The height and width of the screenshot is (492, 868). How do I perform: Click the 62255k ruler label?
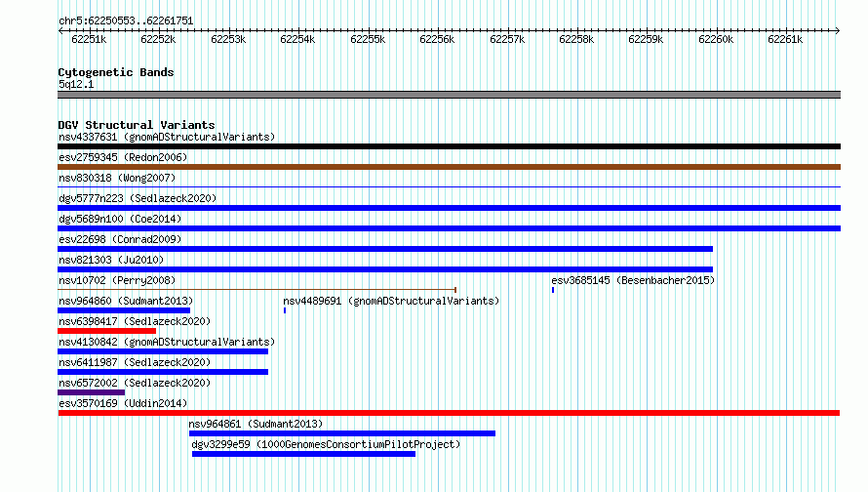coord(368,39)
